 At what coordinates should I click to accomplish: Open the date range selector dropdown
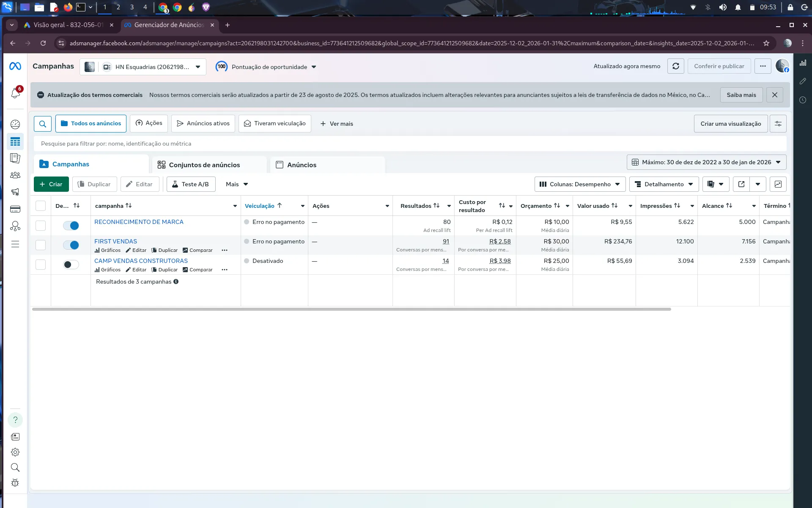pyautogui.click(x=706, y=162)
